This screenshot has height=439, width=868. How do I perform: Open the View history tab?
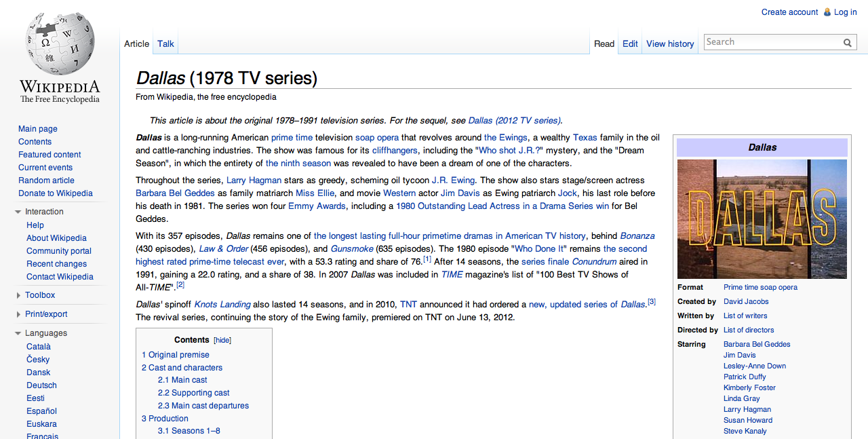(670, 43)
